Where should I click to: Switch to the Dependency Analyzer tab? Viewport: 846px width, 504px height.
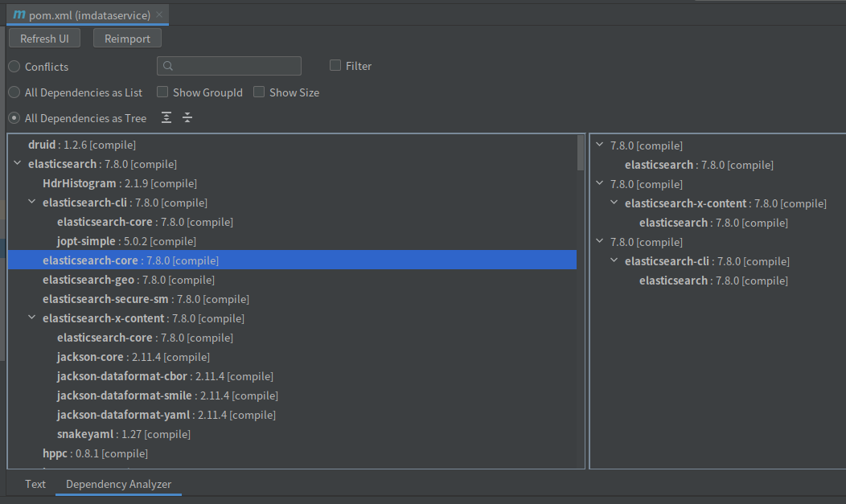click(119, 484)
